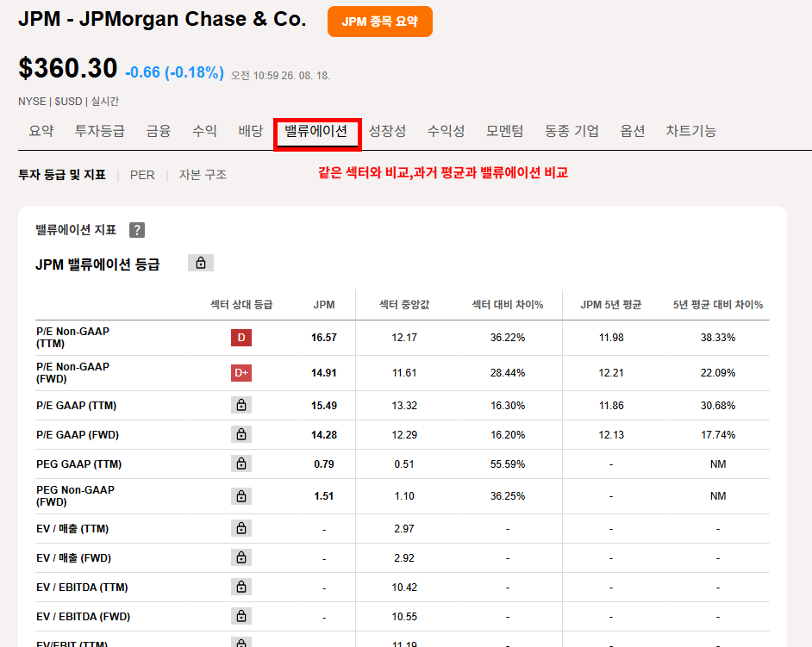The width and height of the screenshot is (812, 647).
Task: Click the lock icon in EV / 매출 (FWD) row
Action: (241, 557)
